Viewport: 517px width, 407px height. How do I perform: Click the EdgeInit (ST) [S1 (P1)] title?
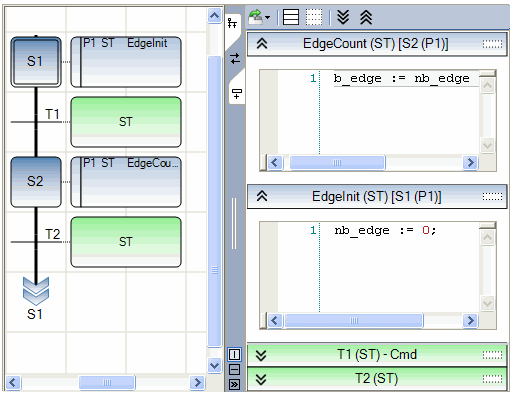[x=376, y=196]
